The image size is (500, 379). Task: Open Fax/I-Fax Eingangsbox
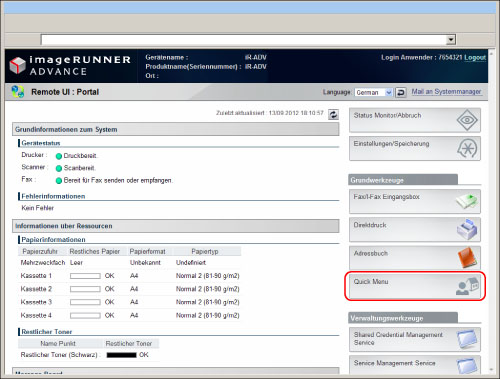[415, 201]
